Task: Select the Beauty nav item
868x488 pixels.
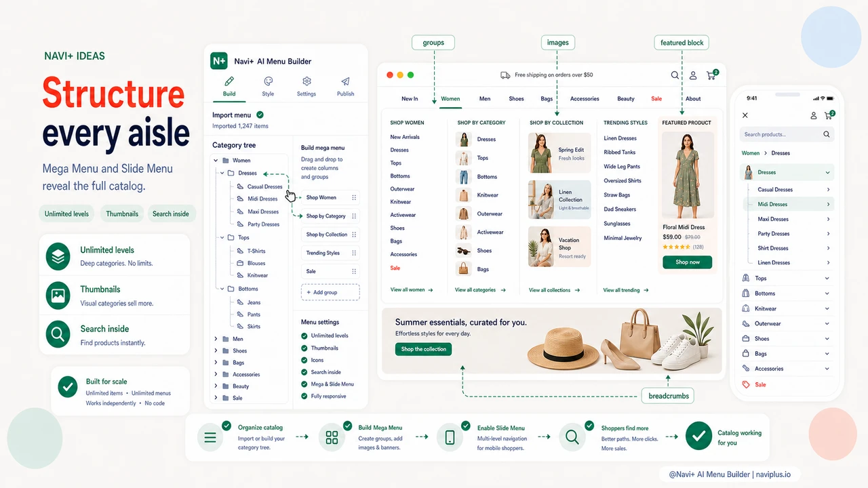Action: (x=626, y=99)
